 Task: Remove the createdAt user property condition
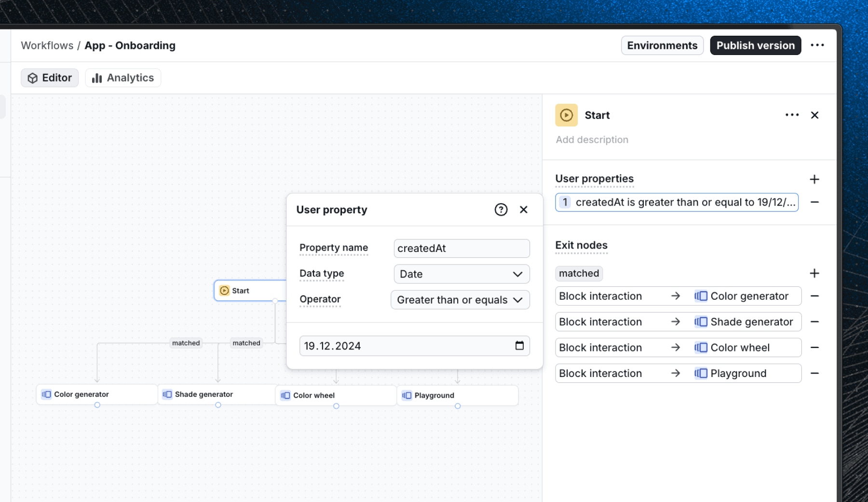coord(814,202)
